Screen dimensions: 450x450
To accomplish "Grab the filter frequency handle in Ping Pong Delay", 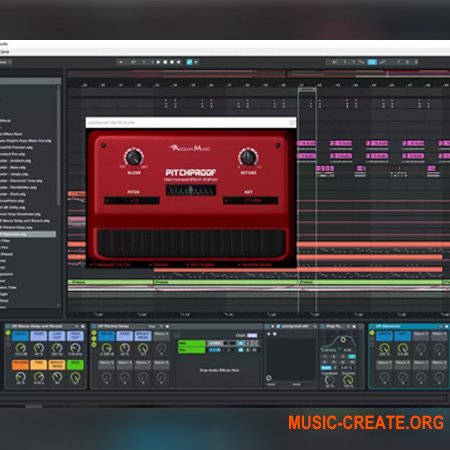I will 343,340.
